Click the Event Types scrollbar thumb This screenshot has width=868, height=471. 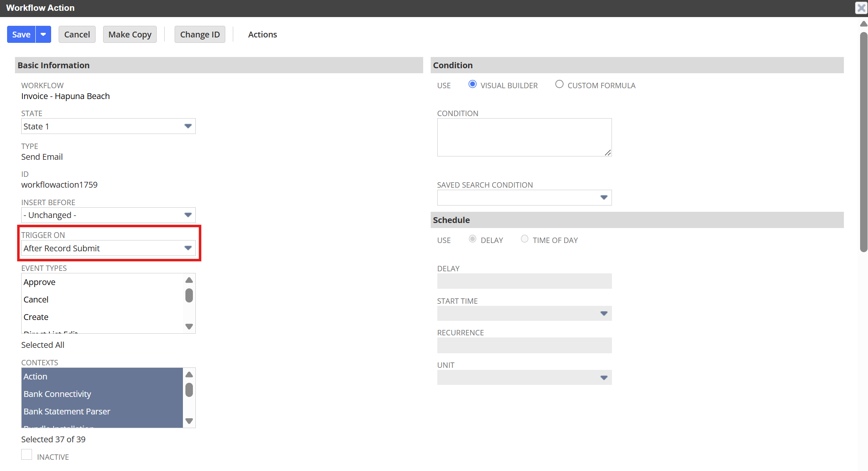[189, 295]
